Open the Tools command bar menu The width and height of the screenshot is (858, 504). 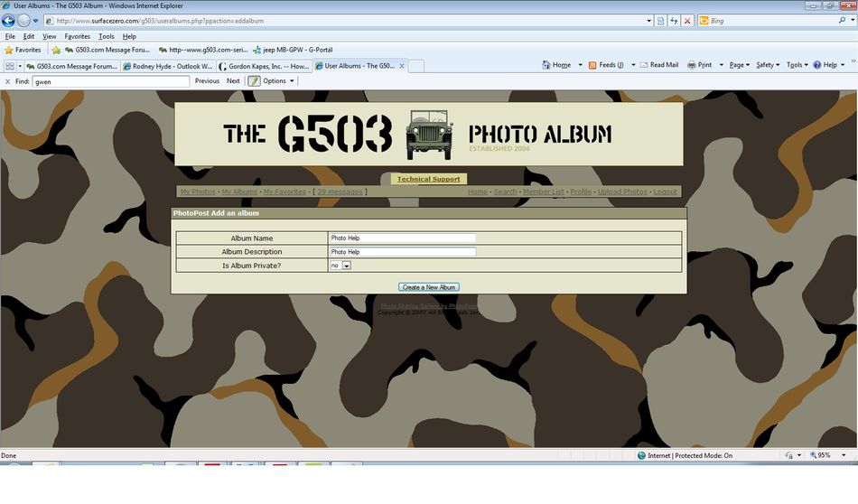797,64
